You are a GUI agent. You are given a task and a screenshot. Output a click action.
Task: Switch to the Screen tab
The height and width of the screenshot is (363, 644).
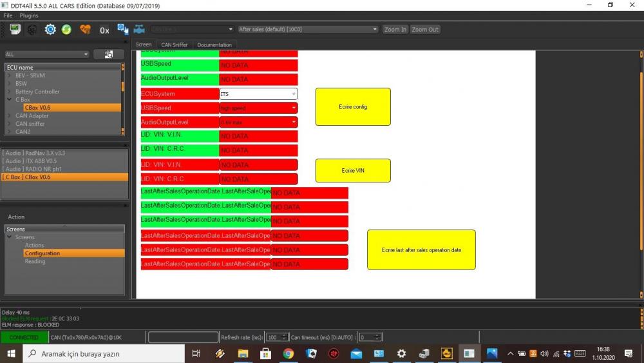tap(144, 44)
